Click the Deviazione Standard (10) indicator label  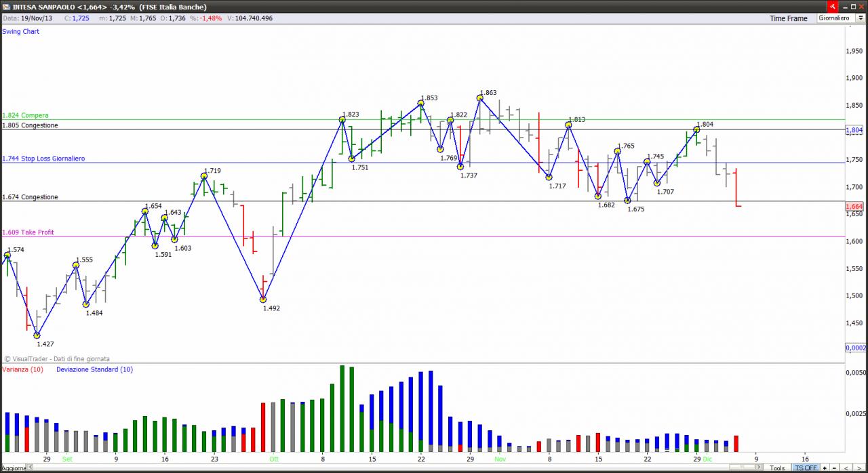95,369
